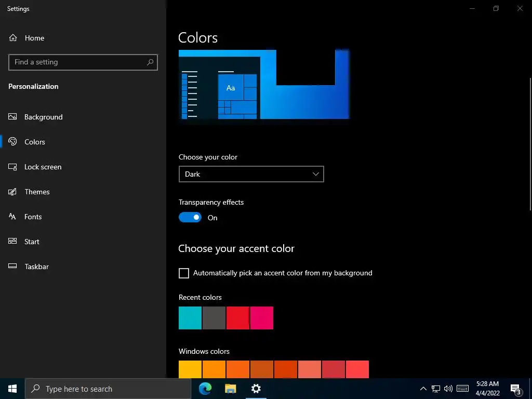Click Type here to search box

(108, 389)
